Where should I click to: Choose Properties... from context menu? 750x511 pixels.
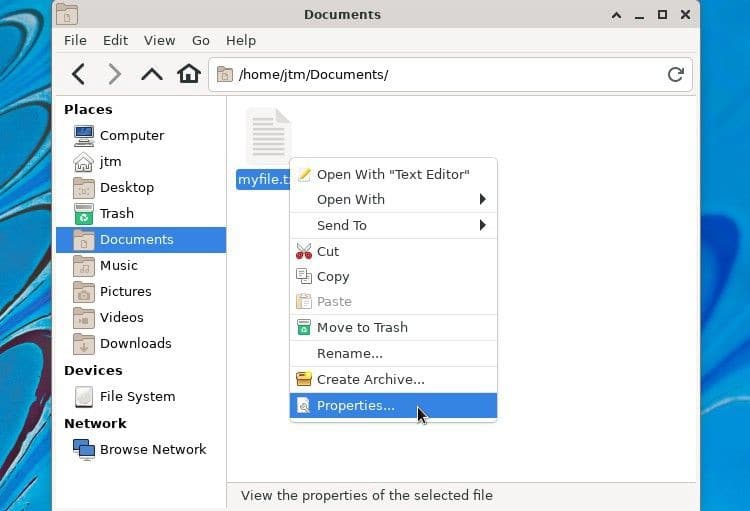tap(393, 405)
